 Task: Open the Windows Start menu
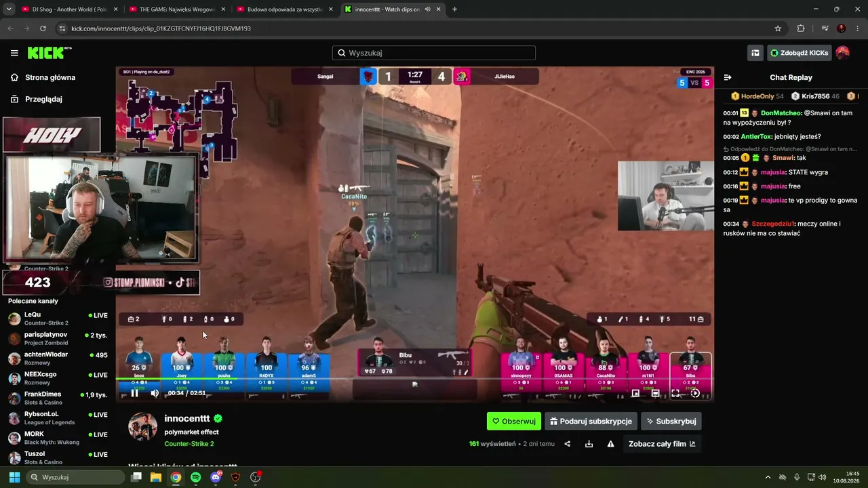14,477
